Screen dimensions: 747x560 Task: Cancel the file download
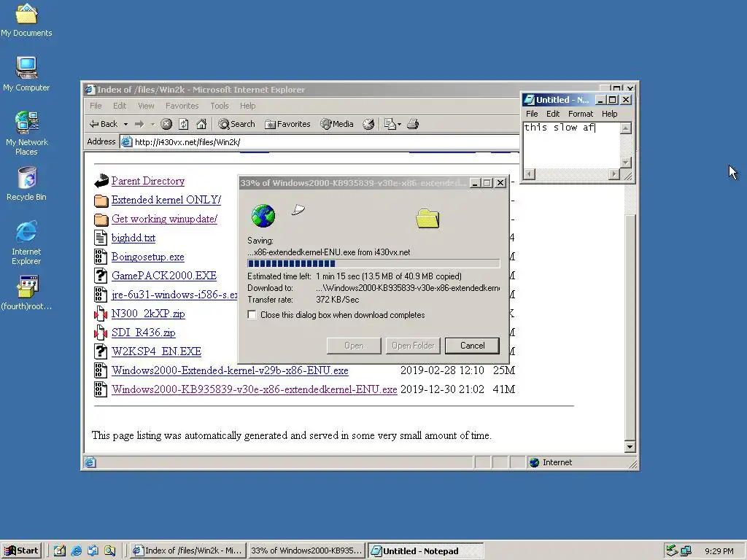[x=472, y=346]
